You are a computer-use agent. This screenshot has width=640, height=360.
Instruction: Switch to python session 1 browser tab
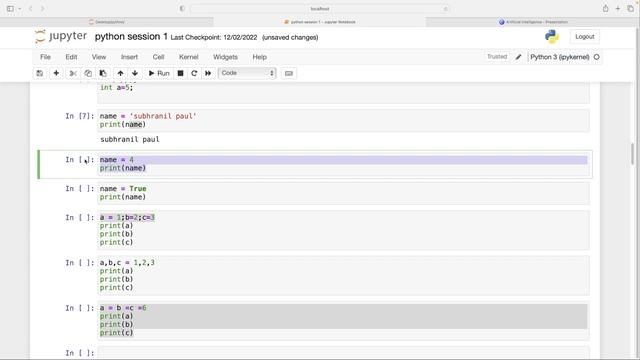click(320, 22)
